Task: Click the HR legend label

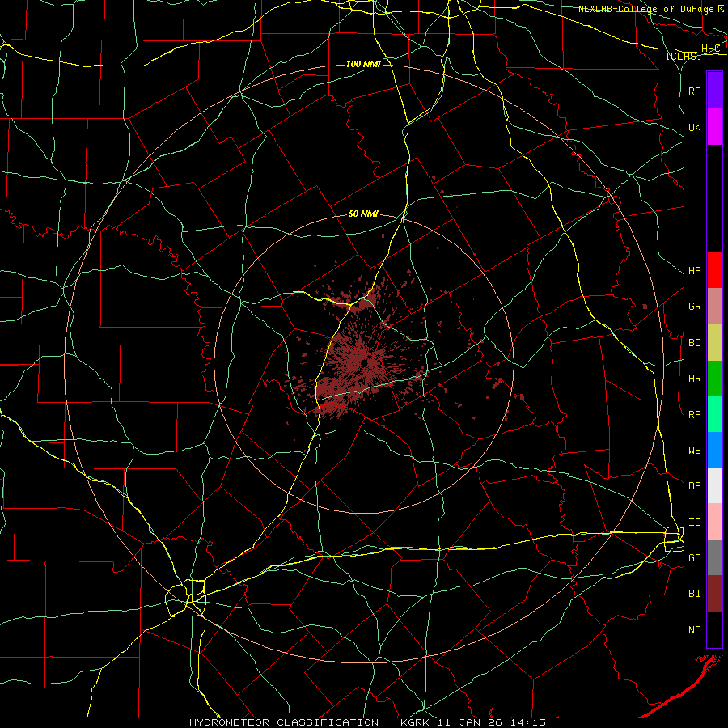Action: point(695,379)
